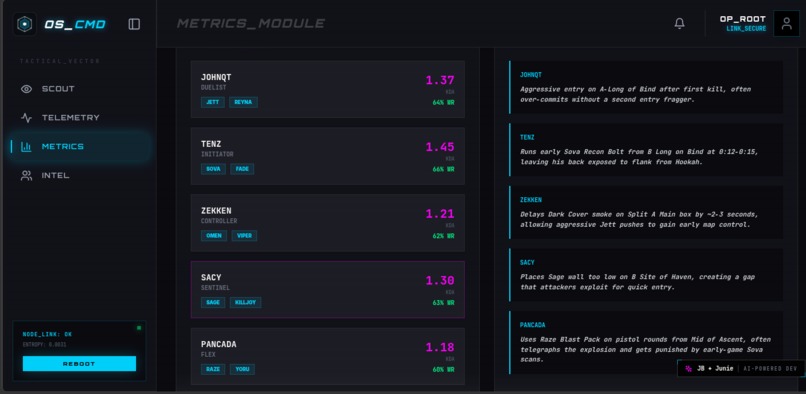Viewport: 806px width, 394px height.
Task: Open the PANCADA player card
Action: [327, 356]
